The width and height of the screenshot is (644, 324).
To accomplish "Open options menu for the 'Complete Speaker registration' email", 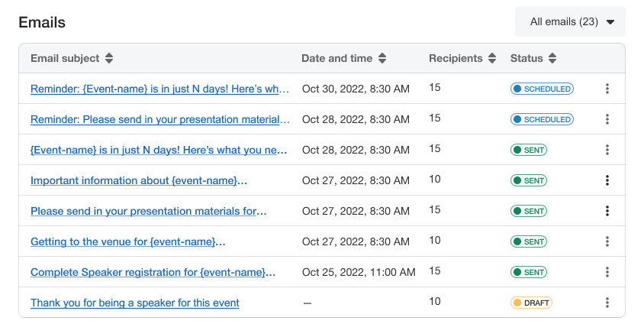I will point(607,272).
